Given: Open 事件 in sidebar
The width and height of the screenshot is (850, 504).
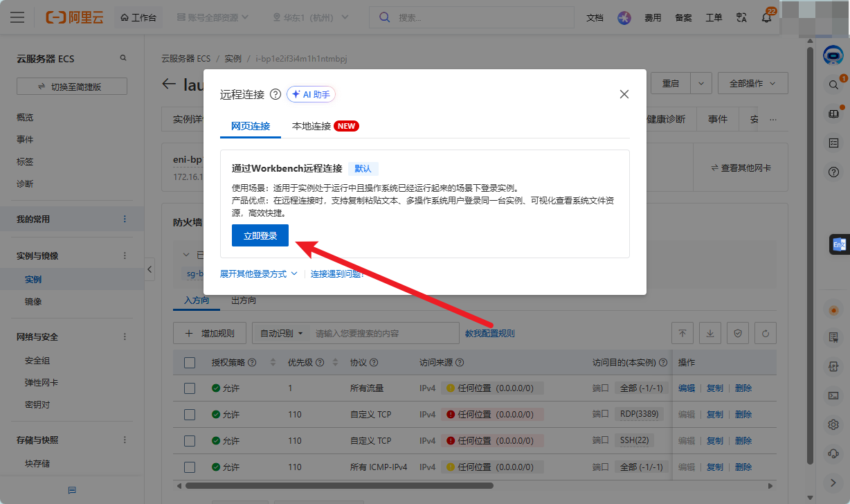Looking at the screenshot, I should [25, 139].
